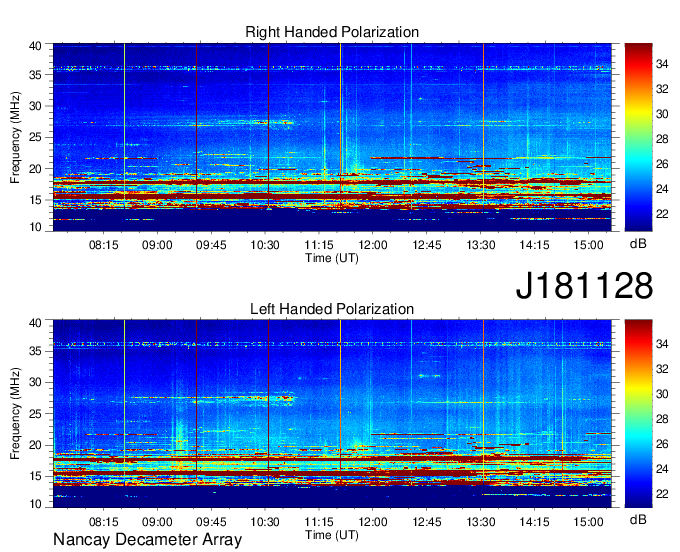This screenshot has height=552, width=680.
Task: Click the 35 MHz tick label on left-handed plot
Action: (x=35, y=351)
